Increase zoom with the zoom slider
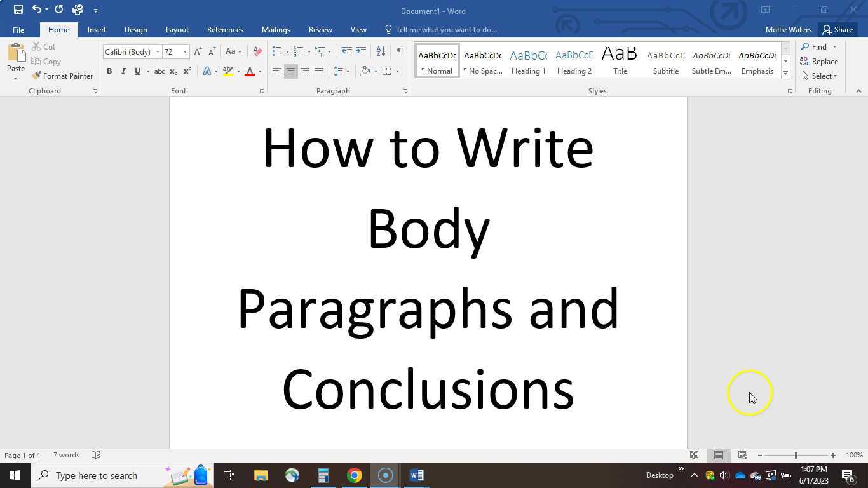Screen dimensions: 868x488 pyautogui.click(x=832, y=455)
